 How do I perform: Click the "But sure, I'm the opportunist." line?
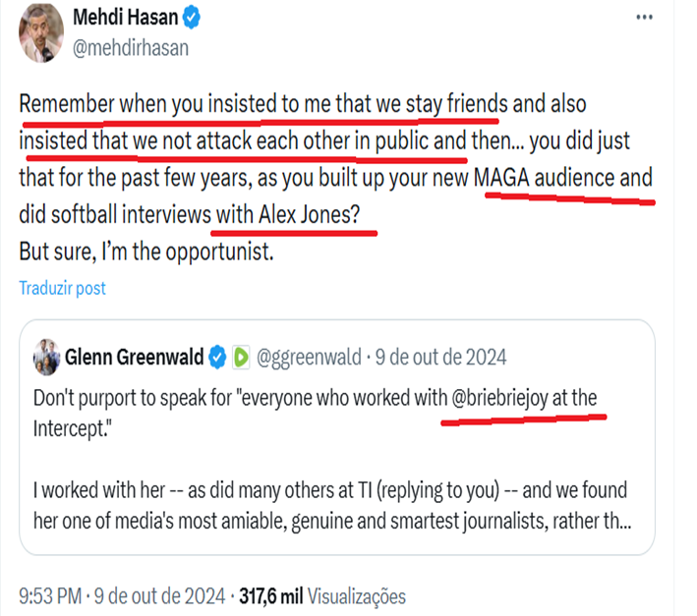pos(144,250)
